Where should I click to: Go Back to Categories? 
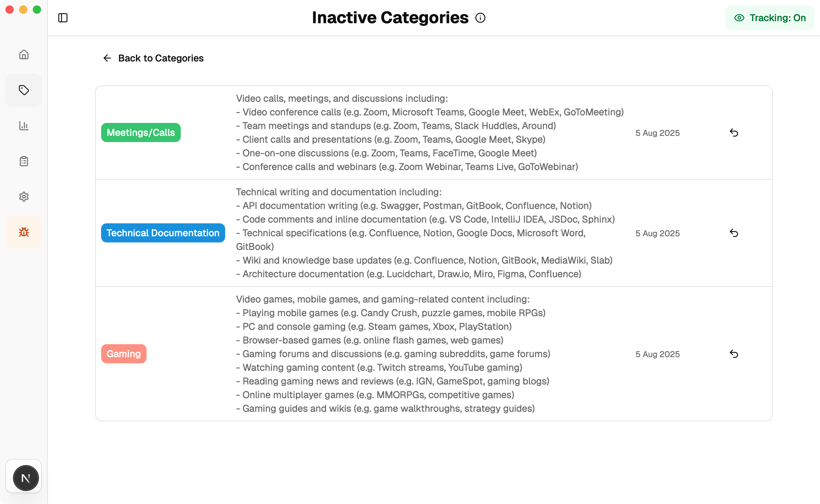coord(161,58)
